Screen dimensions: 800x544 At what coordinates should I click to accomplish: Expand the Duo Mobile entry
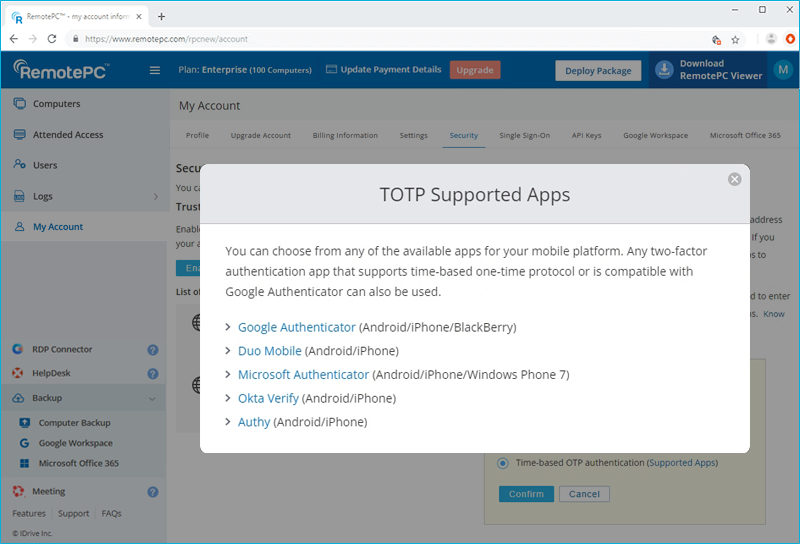coord(229,351)
